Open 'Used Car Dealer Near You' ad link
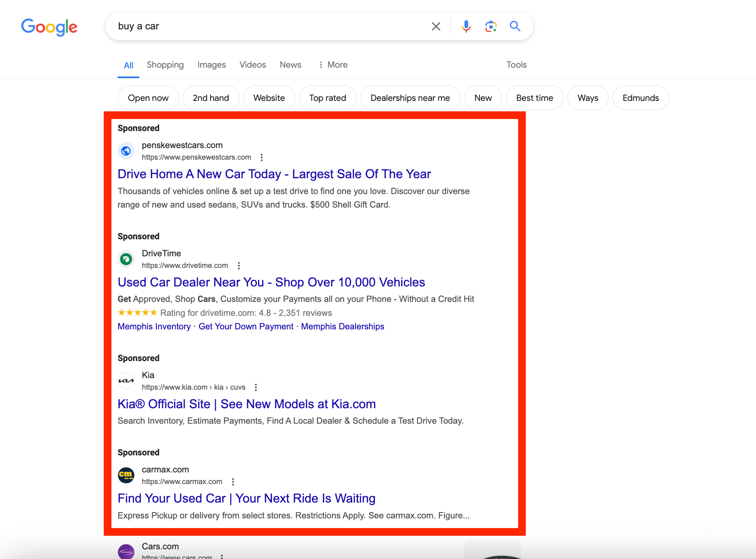The image size is (756, 559). 271,282
